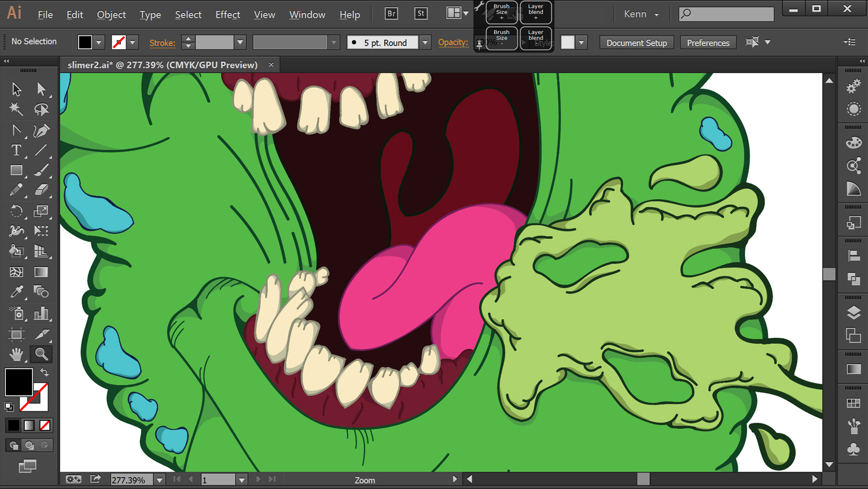Set paint mode to Gradient
This screenshot has width=868, height=489.
tap(29, 425)
